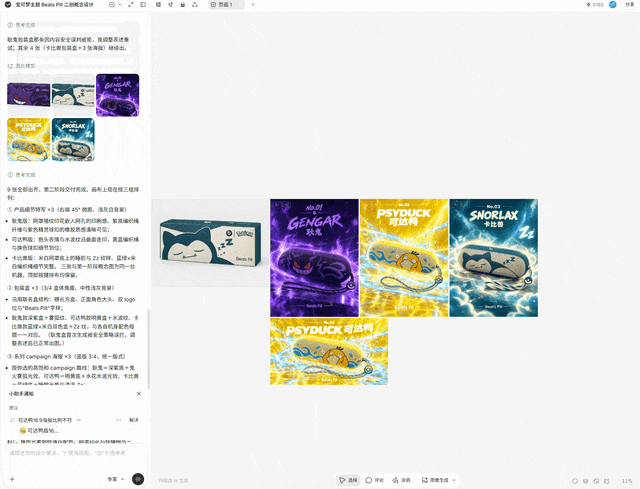
Task: Select the No.03 SNORLAX 卡比兽 poster on canvas
Action: [493, 258]
